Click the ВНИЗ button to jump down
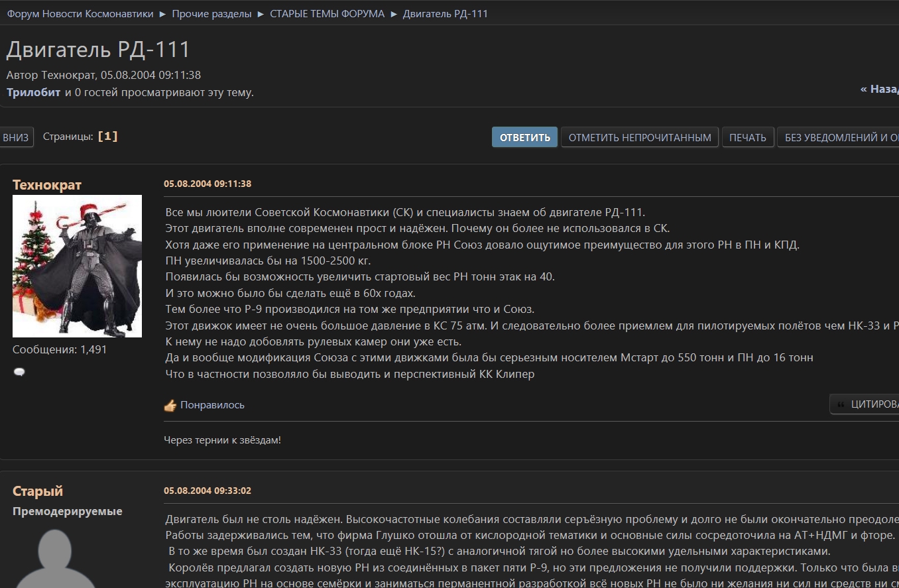Viewport: 899px width, 588px height. coord(16,137)
